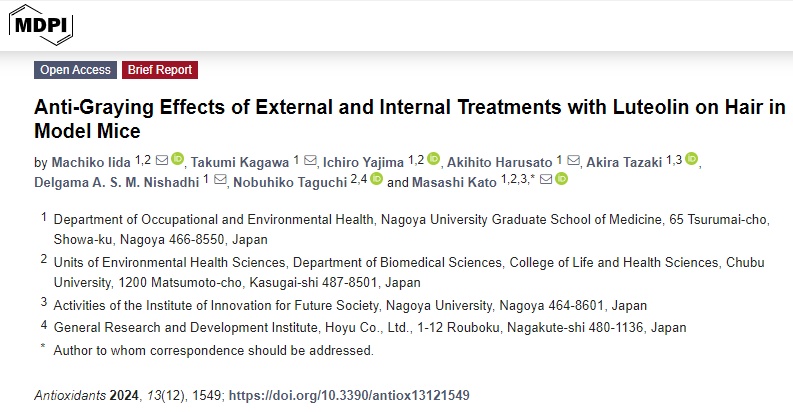This screenshot has width=793, height=412.
Task: Click Delgama Nishadhi's email envelope icon
Action: click(x=221, y=179)
